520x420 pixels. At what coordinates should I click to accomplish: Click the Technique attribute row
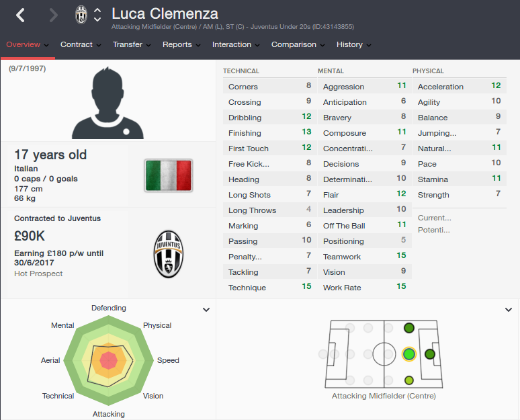click(269, 288)
